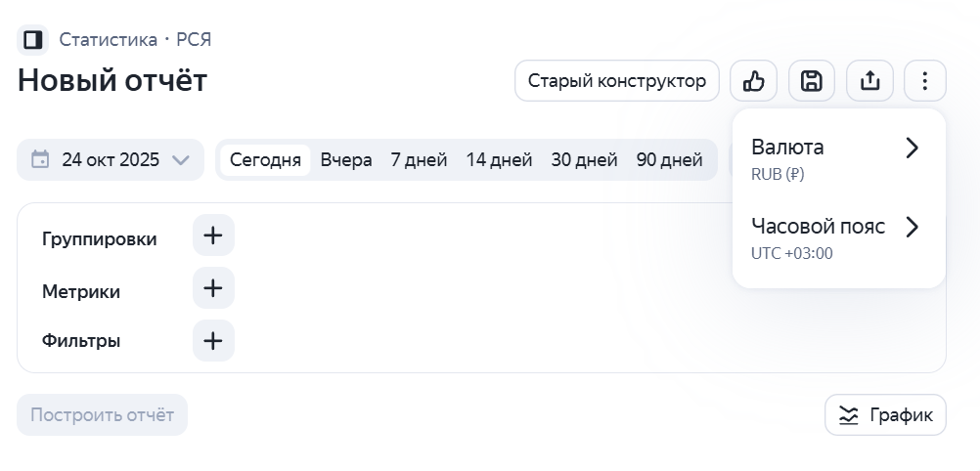The height and width of the screenshot is (471, 980).
Task: Open Старый конструктор
Action: (617, 81)
